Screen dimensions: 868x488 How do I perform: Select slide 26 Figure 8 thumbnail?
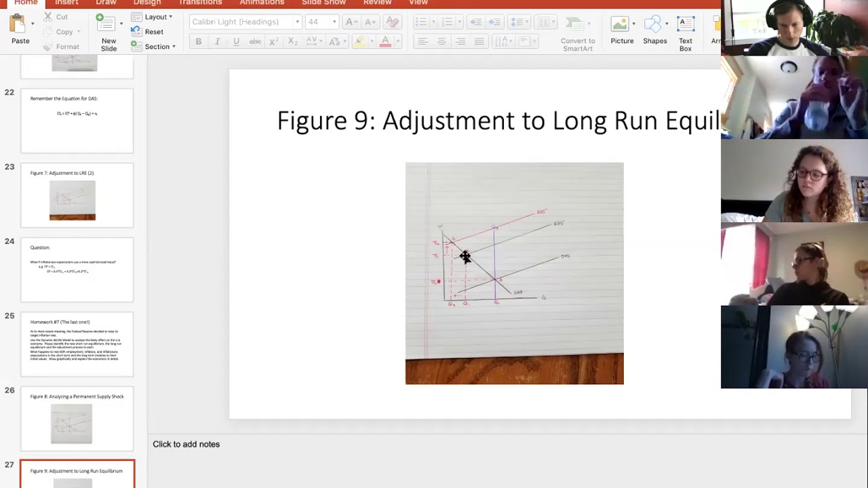(x=77, y=419)
